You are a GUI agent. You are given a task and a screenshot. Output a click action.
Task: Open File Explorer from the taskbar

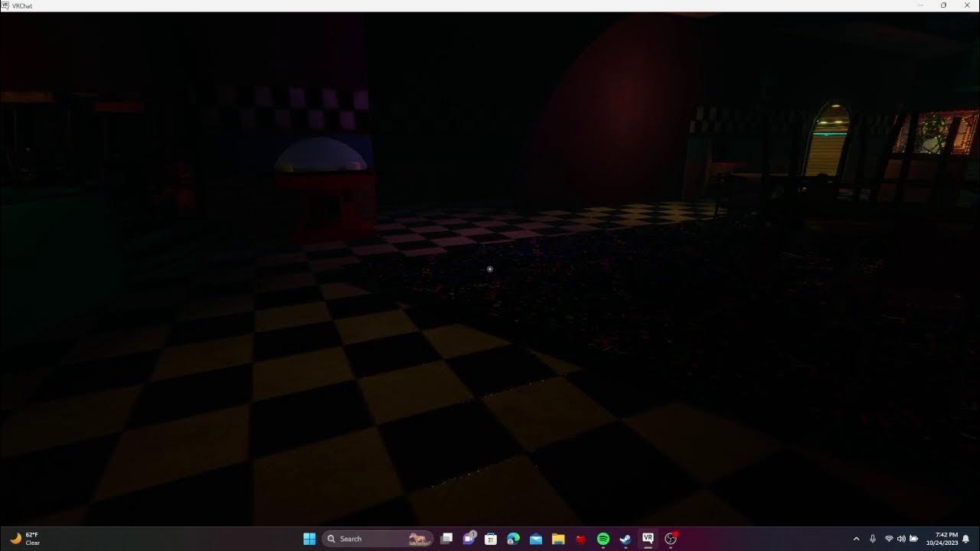(x=558, y=539)
